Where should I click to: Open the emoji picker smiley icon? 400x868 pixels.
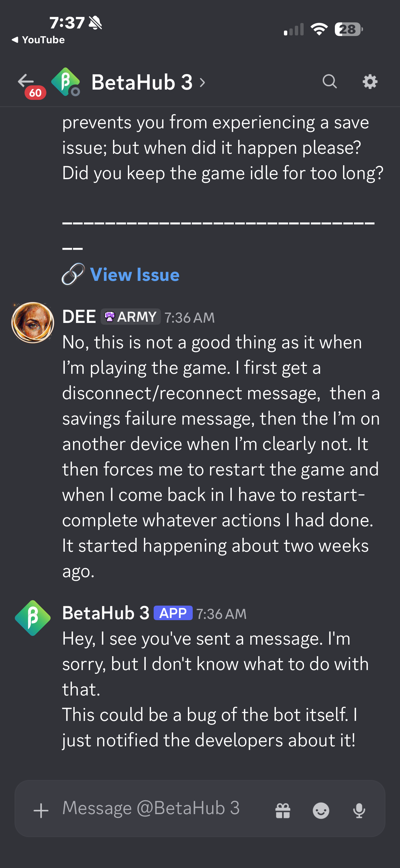click(321, 810)
